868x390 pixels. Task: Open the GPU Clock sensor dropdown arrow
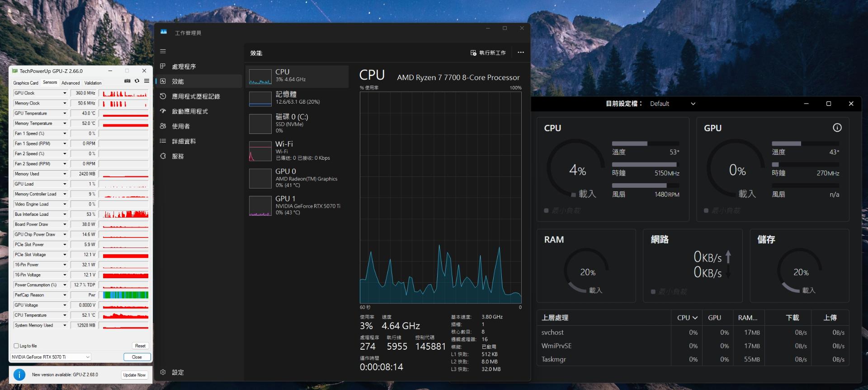pos(65,93)
